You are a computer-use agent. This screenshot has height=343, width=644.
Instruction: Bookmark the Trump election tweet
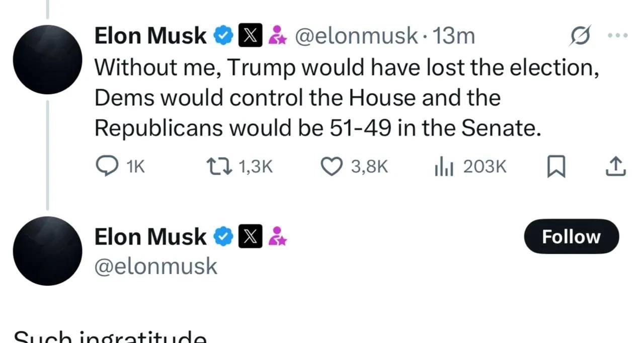[x=556, y=167]
